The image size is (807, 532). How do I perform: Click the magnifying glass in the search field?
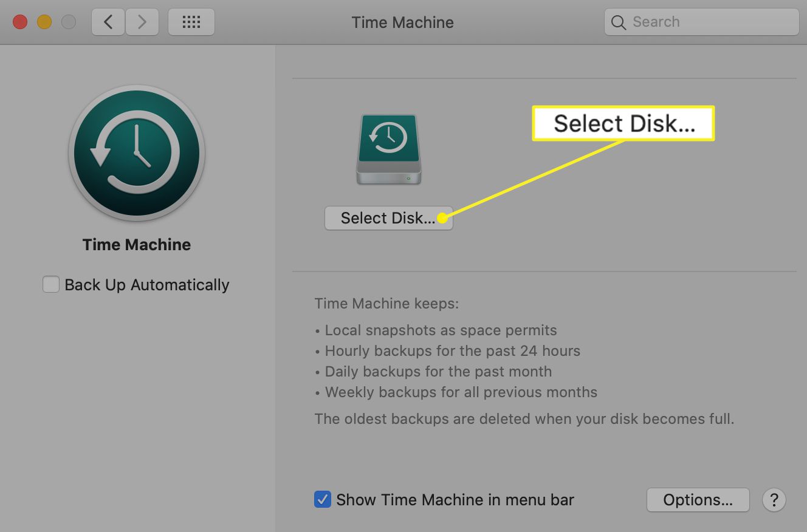[x=619, y=22]
